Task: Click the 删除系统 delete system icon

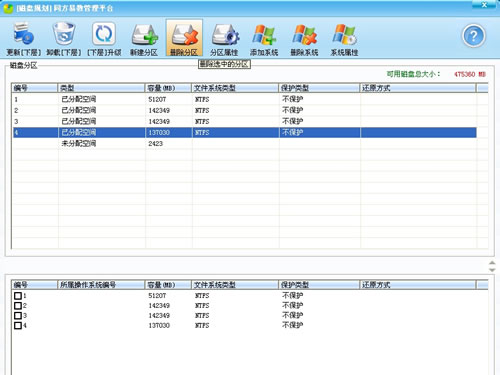Action: pos(304,34)
